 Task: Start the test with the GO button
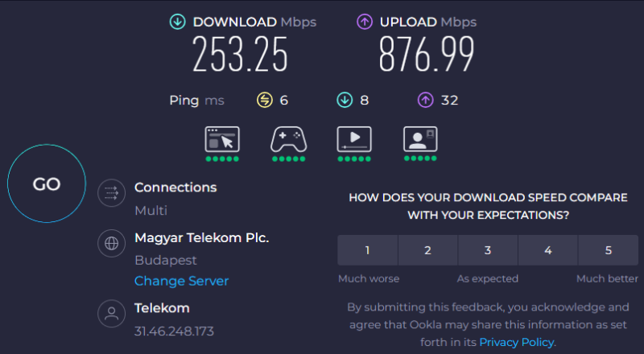47,183
